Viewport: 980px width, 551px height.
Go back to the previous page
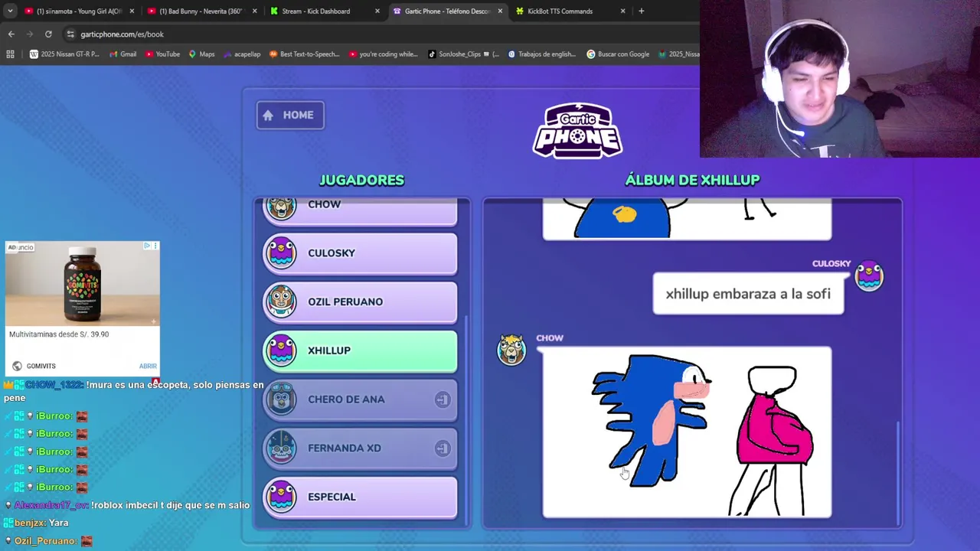pos(11,34)
